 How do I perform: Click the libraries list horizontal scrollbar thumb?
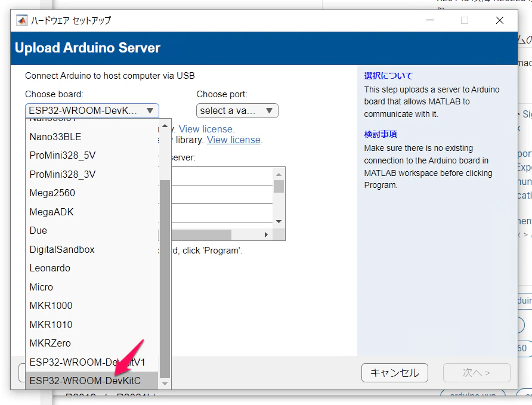202,234
